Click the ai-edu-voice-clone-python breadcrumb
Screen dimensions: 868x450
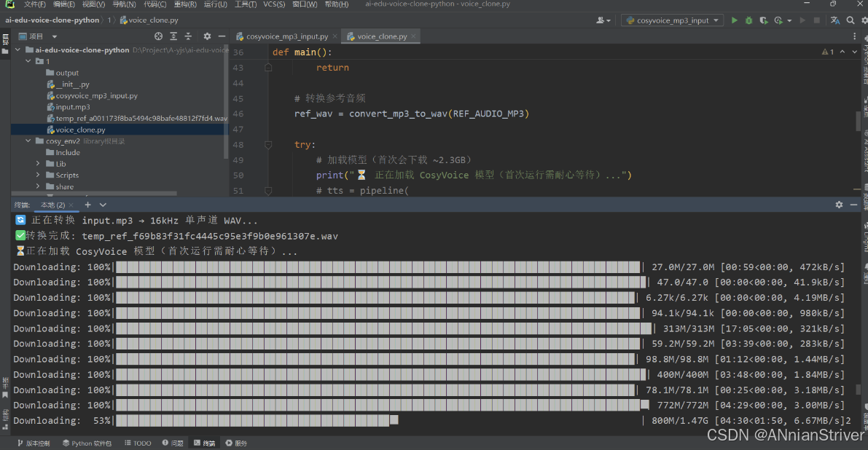coord(52,20)
